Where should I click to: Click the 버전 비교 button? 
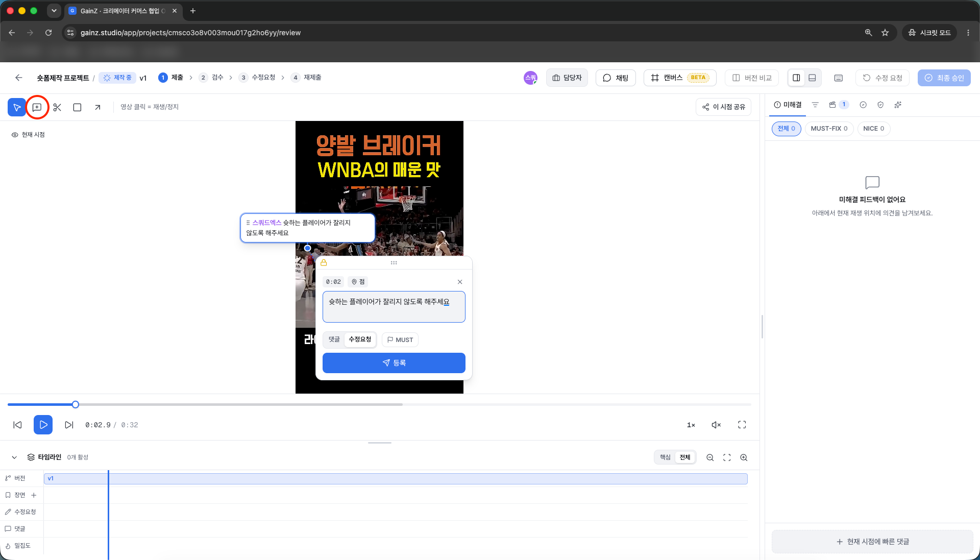(x=752, y=78)
